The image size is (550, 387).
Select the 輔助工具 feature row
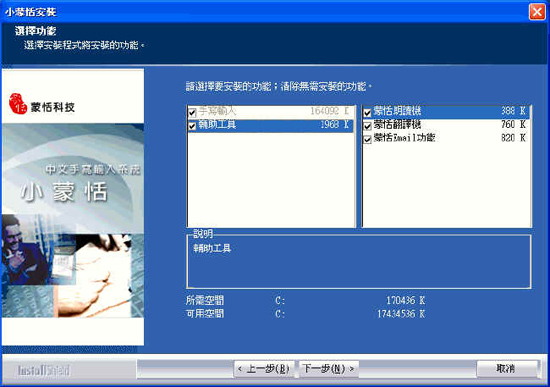point(271,126)
